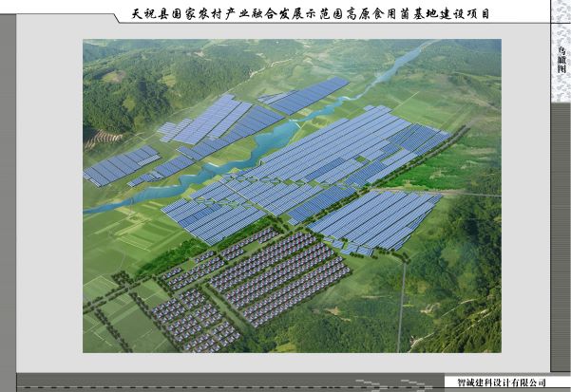Click the forested hill in upper-left corner
This screenshot has height=392, width=571.
[x=124, y=85]
